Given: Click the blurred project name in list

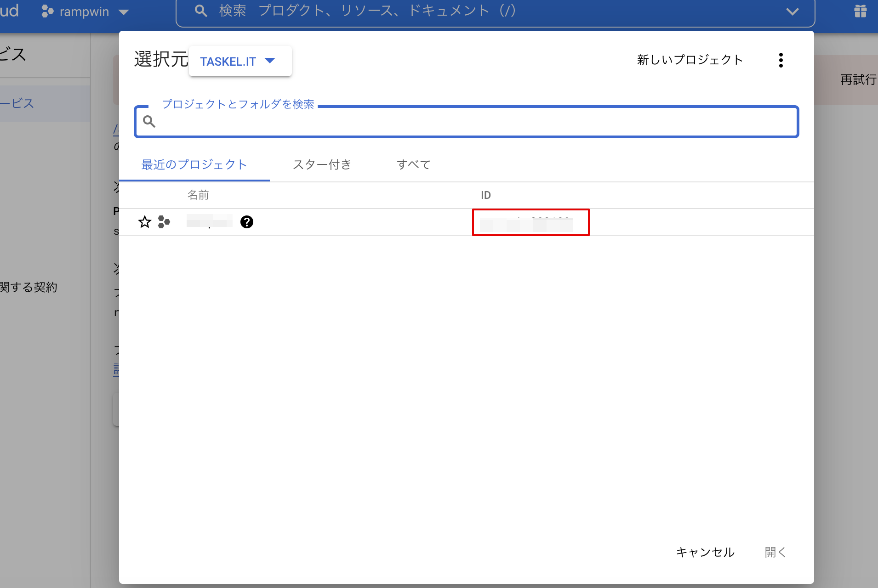Looking at the screenshot, I should click(x=209, y=222).
